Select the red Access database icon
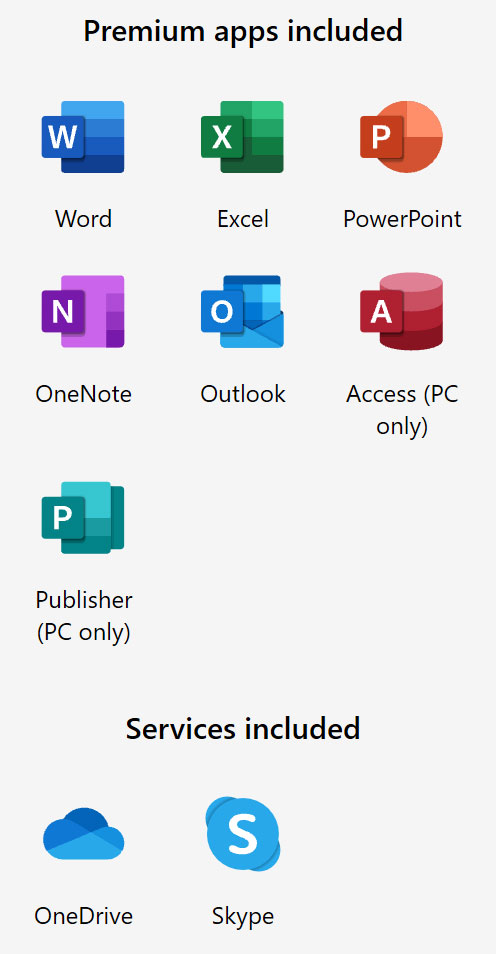 [x=402, y=312]
